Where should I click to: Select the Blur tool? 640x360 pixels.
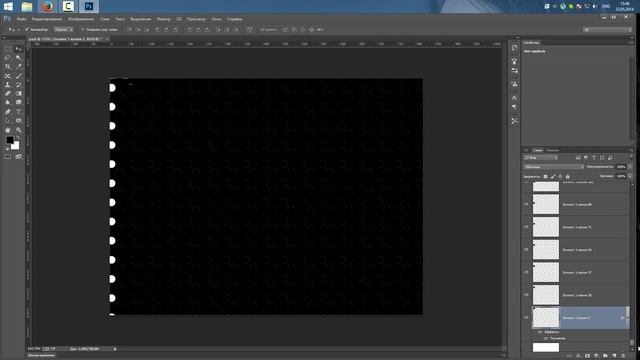click(x=7, y=102)
